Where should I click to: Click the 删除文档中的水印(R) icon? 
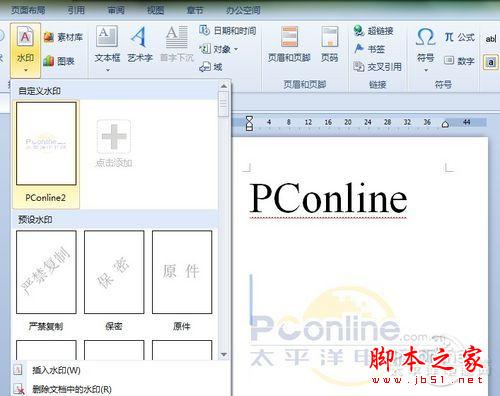(x=18, y=389)
